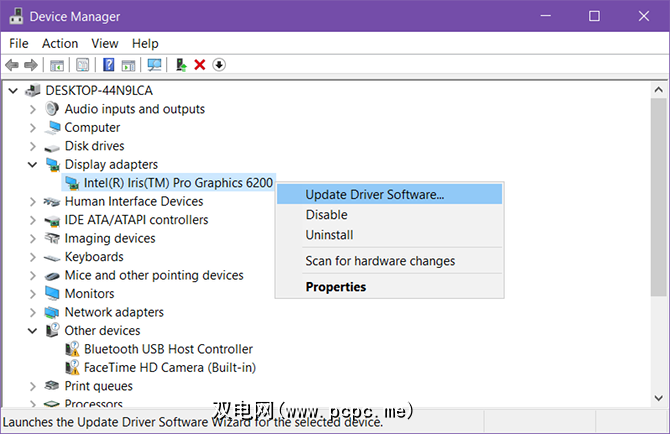Expand the Print queues node

point(32,386)
